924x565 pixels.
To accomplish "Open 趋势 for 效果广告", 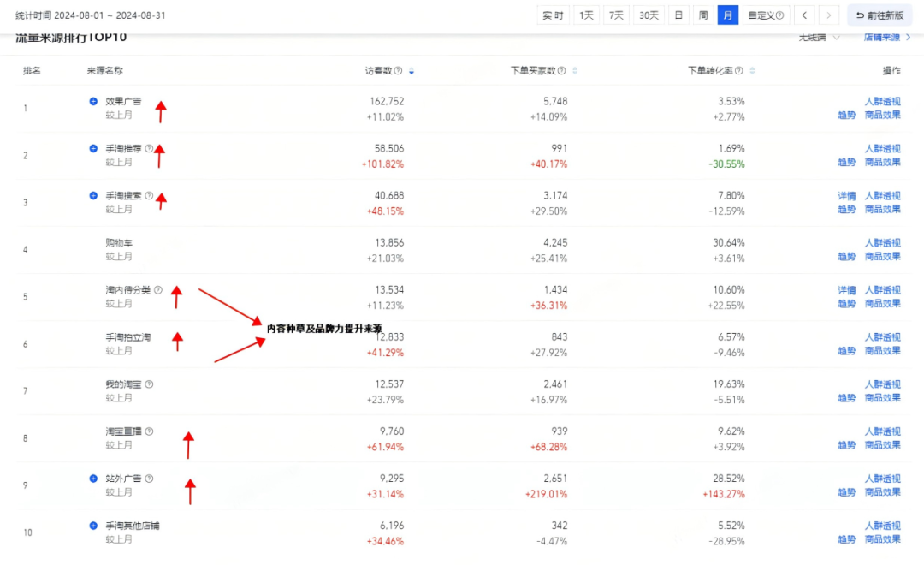I will [x=846, y=115].
